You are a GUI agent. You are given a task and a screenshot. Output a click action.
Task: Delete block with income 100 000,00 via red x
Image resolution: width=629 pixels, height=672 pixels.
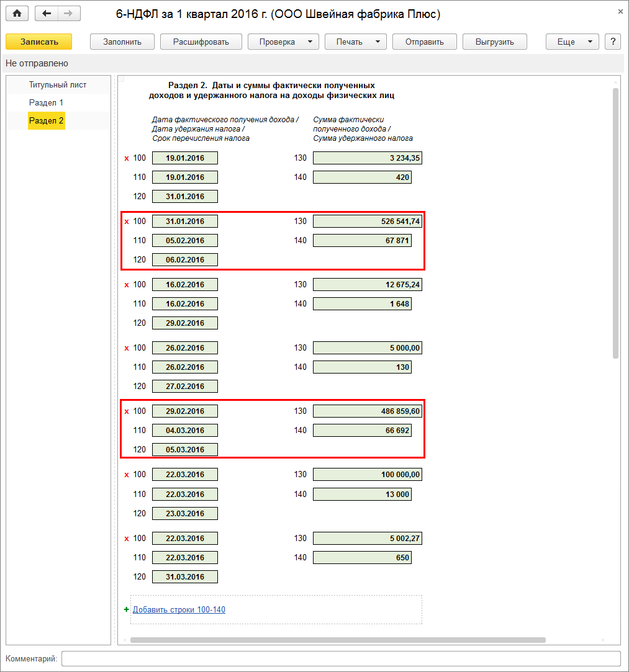[x=127, y=475]
